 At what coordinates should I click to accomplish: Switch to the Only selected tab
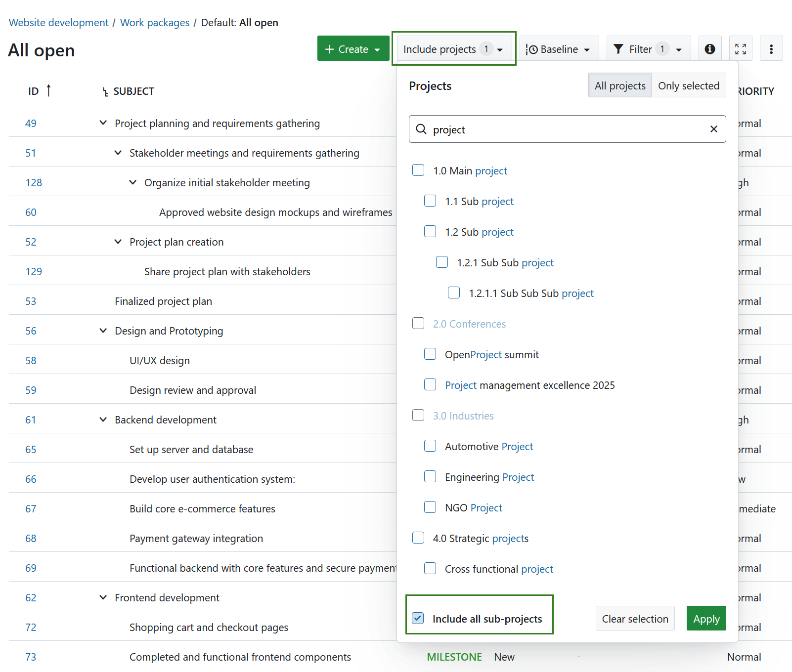point(689,85)
